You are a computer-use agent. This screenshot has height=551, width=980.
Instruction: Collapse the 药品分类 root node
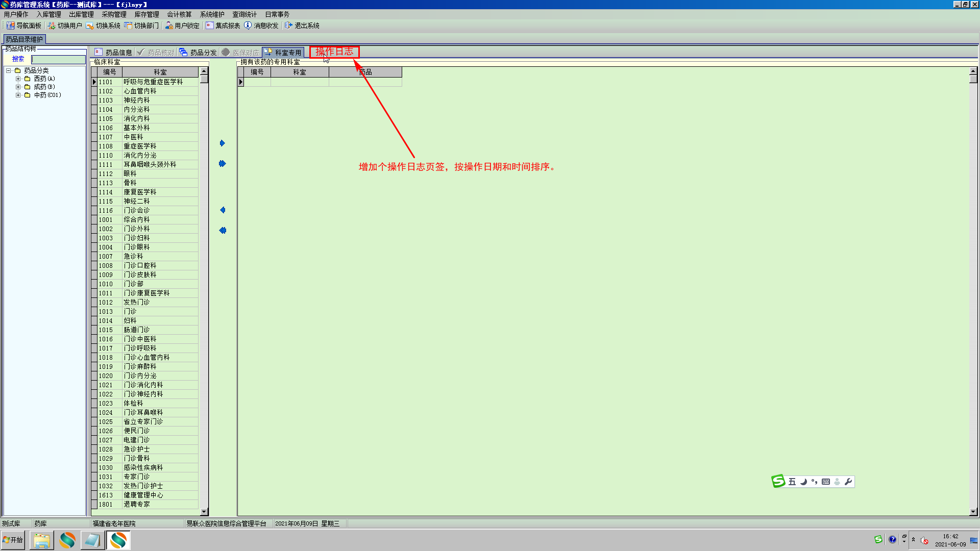[9, 70]
